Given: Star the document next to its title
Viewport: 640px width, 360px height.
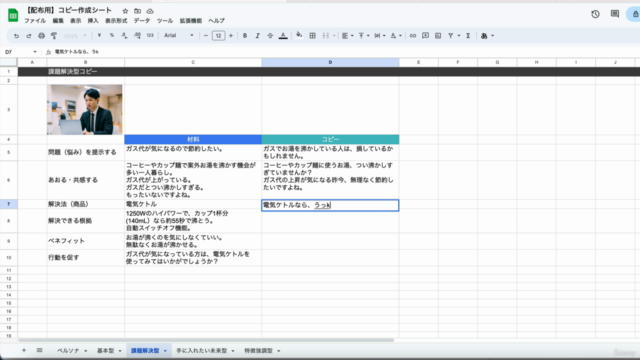Looking at the screenshot, I should pos(125,11).
